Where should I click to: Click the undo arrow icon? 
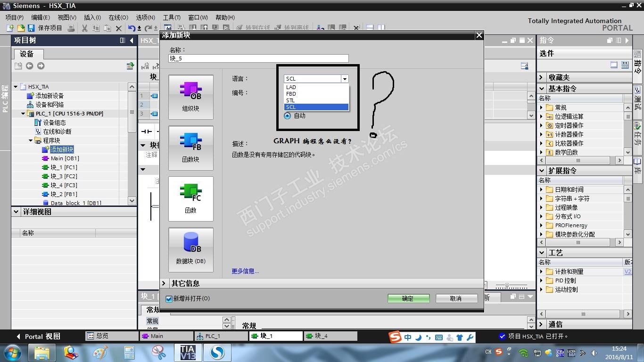(x=132, y=28)
